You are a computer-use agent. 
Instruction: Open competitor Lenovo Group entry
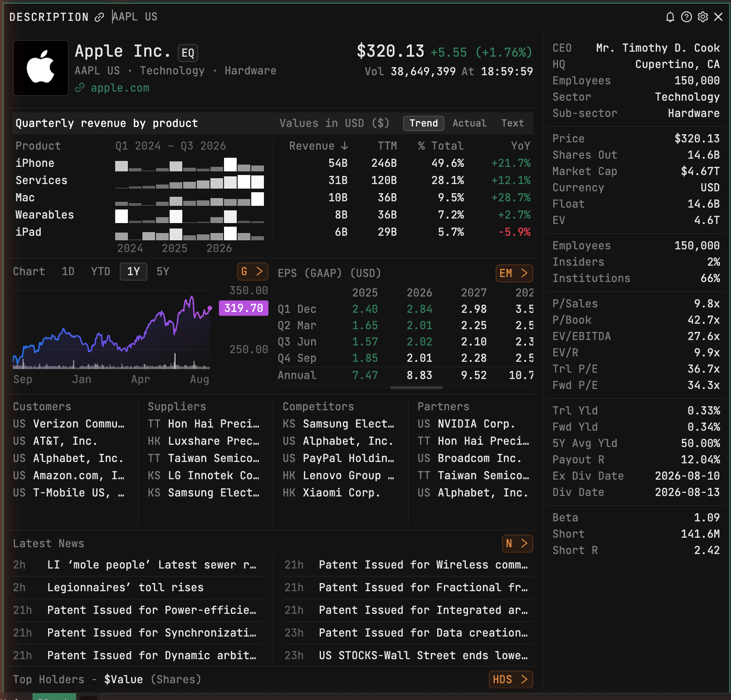coord(339,476)
